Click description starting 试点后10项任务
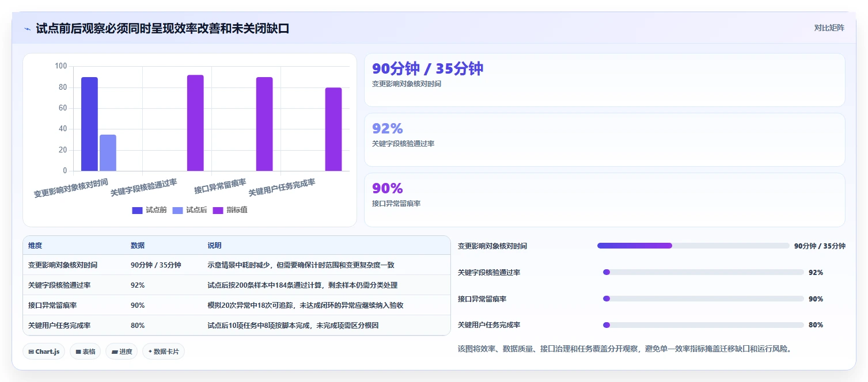The height and width of the screenshot is (382, 868). click(293, 326)
